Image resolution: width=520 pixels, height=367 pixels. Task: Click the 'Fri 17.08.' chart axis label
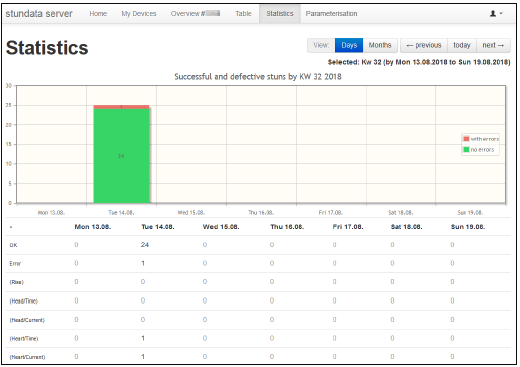[x=331, y=212]
